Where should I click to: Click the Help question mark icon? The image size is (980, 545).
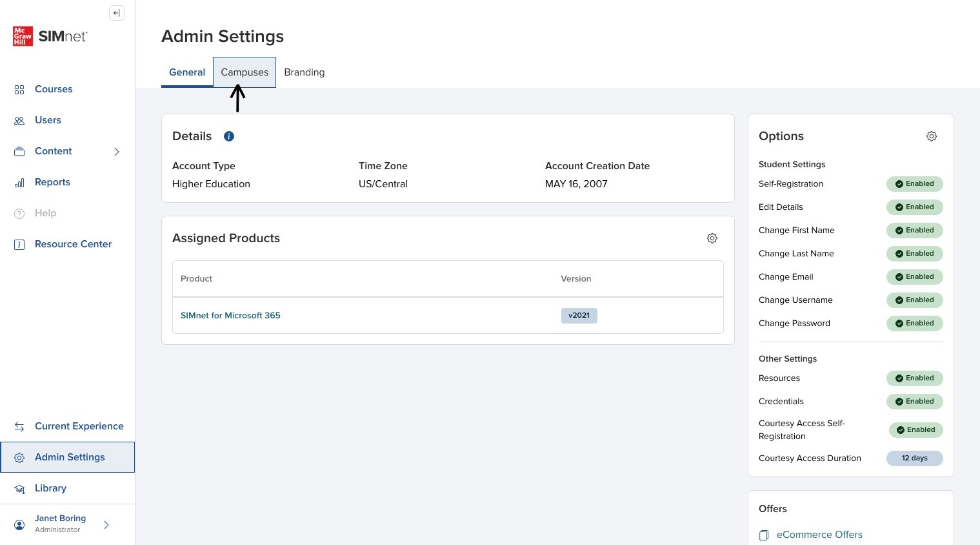tap(19, 214)
